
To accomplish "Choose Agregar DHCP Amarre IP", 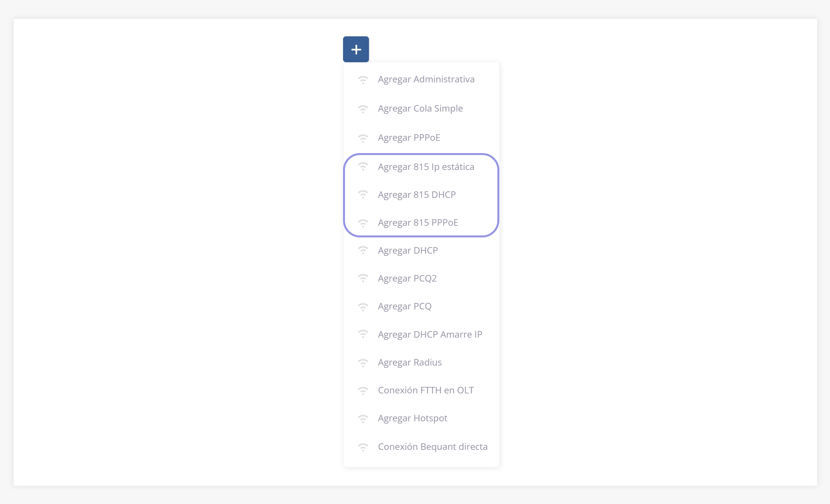I will (430, 334).
